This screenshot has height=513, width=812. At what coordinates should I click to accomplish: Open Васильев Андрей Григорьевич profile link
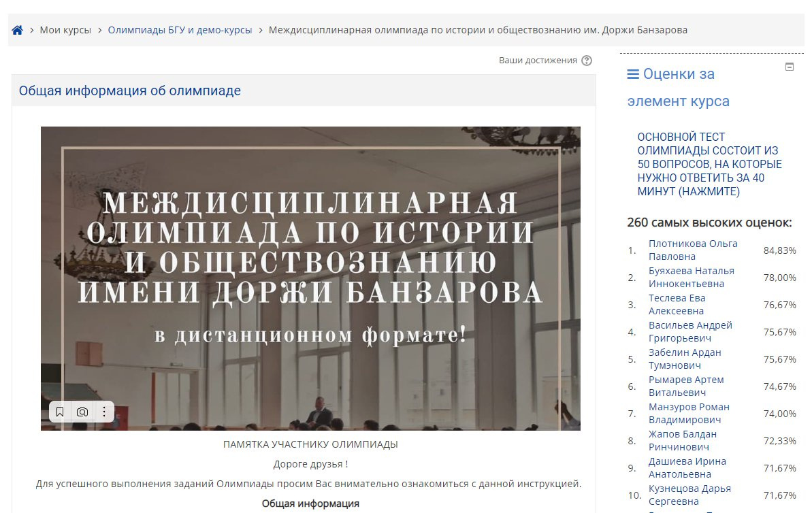[690, 331]
